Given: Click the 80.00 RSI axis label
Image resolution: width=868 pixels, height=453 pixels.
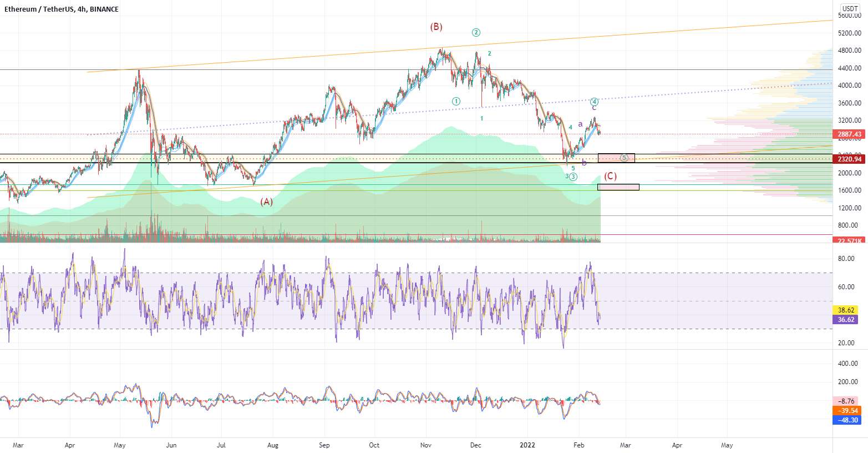Looking at the screenshot, I should 846,259.
